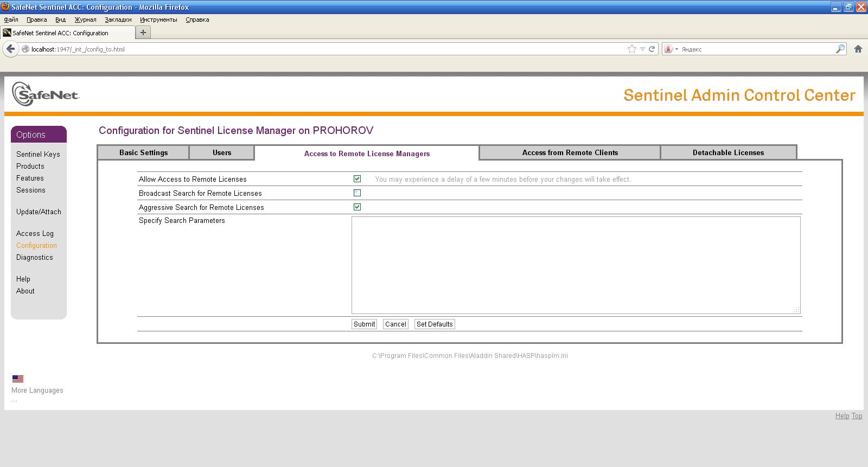Disable Allow Access to Remote Licenses checkbox

357,178
